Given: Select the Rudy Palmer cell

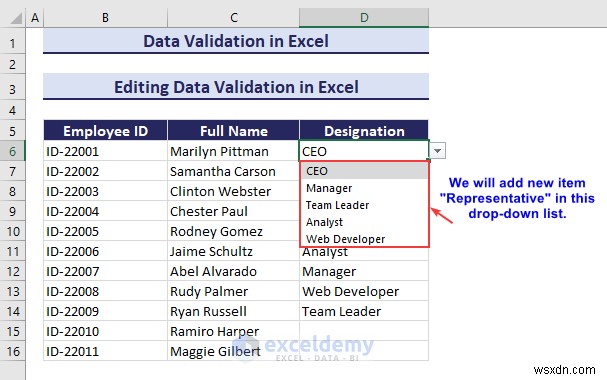Looking at the screenshot, I should point(233,291).
